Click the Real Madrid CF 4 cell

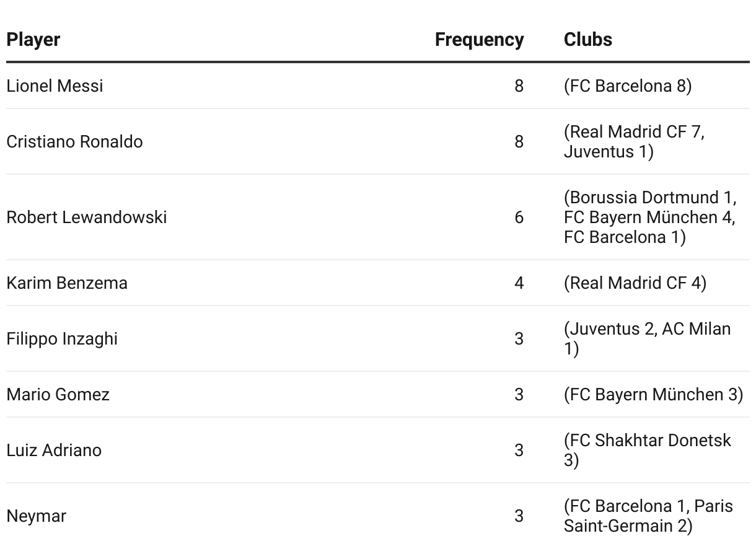click(635, 283)
